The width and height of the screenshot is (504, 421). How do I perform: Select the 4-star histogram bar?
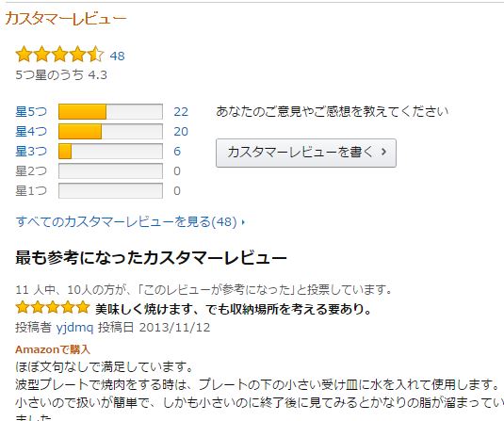[x=110, y=132]
